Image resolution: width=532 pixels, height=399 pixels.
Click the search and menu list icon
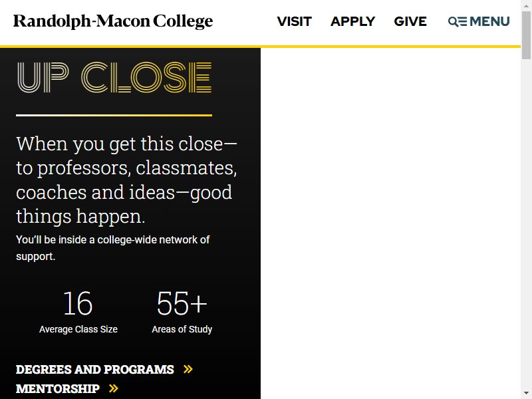(458, 21)
